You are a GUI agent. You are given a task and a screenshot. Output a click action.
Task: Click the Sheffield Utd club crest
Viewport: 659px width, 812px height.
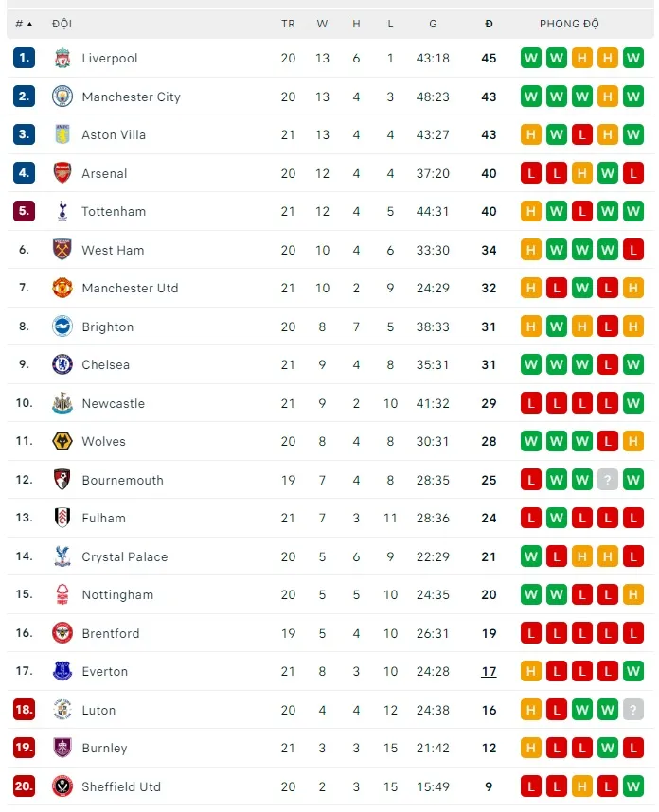(62, 786)
